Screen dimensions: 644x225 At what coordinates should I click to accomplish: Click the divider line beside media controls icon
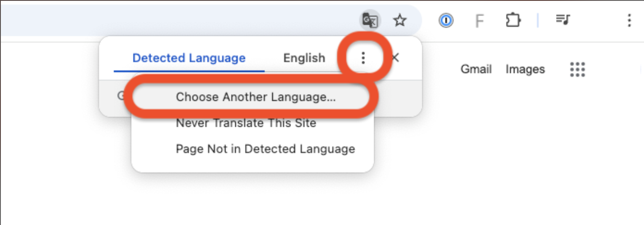point(538,20)
